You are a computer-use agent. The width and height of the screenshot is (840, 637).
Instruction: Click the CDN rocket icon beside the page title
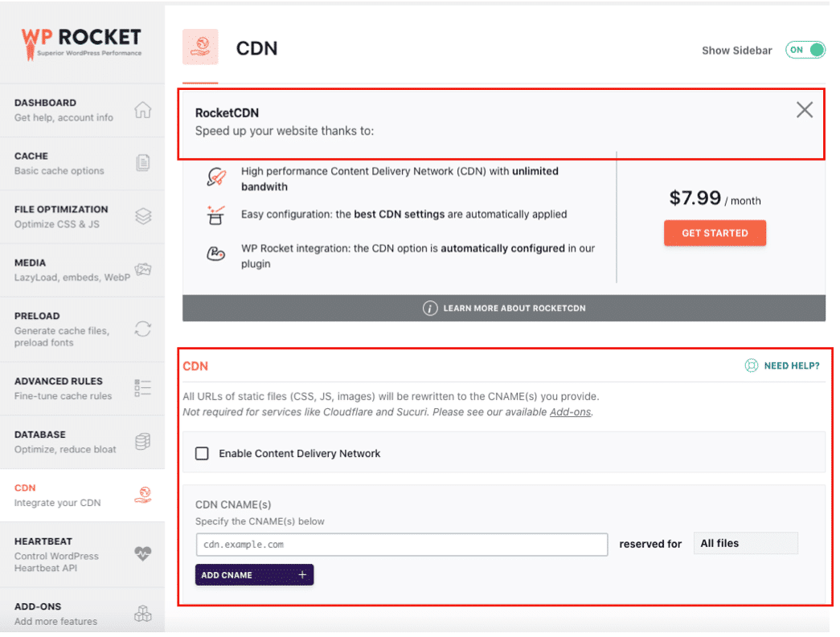pos(200,47)
